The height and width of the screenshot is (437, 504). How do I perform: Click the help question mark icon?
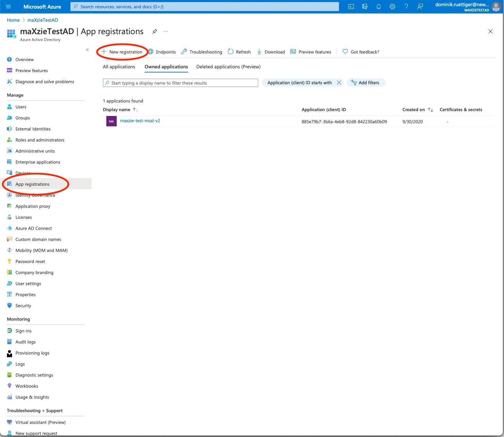[x=406, y=7]
